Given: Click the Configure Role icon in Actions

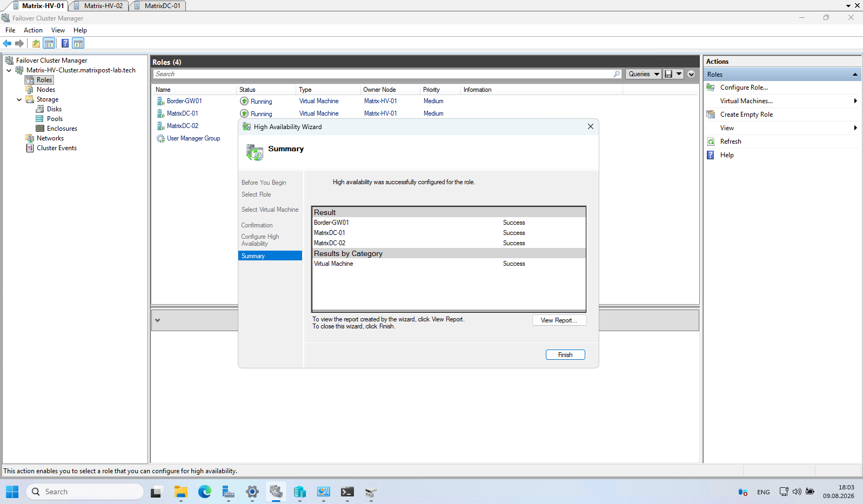Looking at the screenshot, I should coord(711,88).
